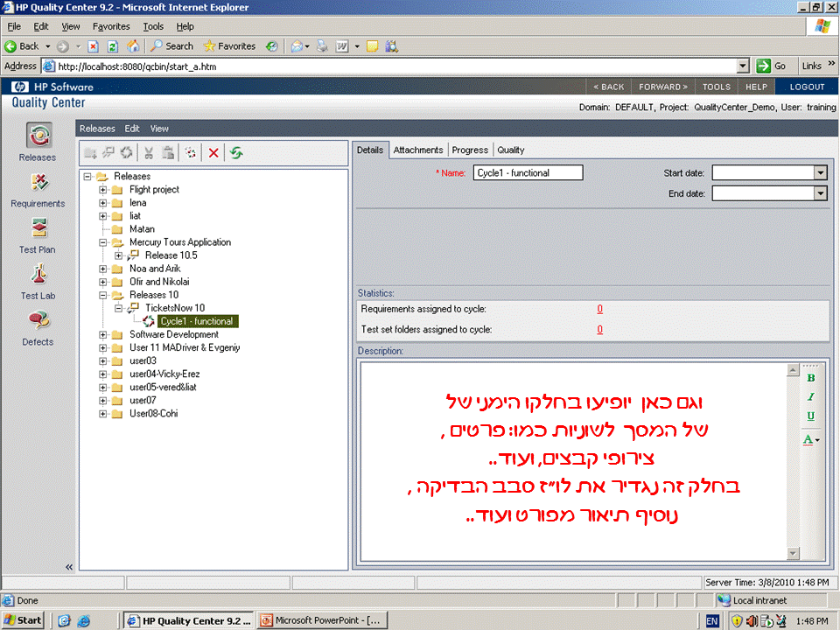Open the Releases module in sidebar
Image resolution: width=840 pixels, height=630 pixels.
[38, 142]
